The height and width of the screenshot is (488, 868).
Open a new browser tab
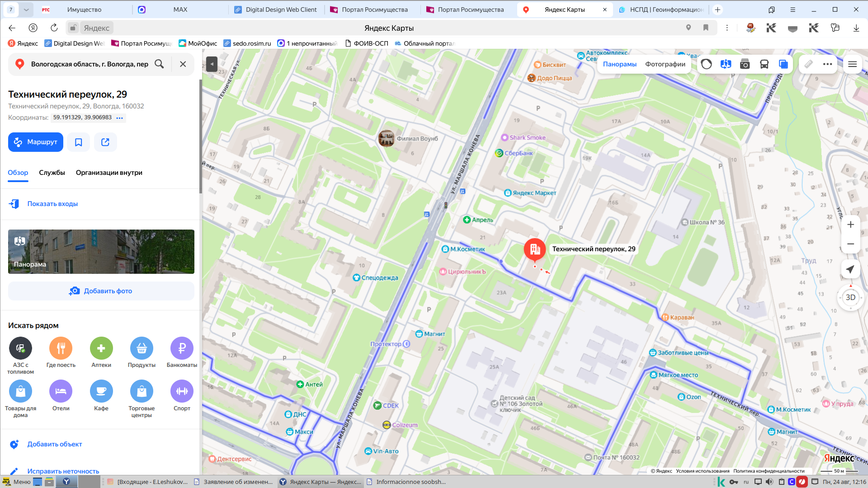coord(717,9)
